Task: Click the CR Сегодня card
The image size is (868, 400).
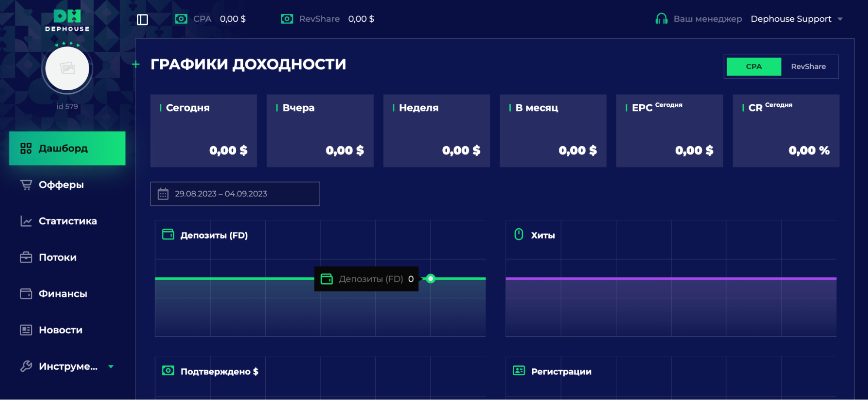Action: coord(786,131)
